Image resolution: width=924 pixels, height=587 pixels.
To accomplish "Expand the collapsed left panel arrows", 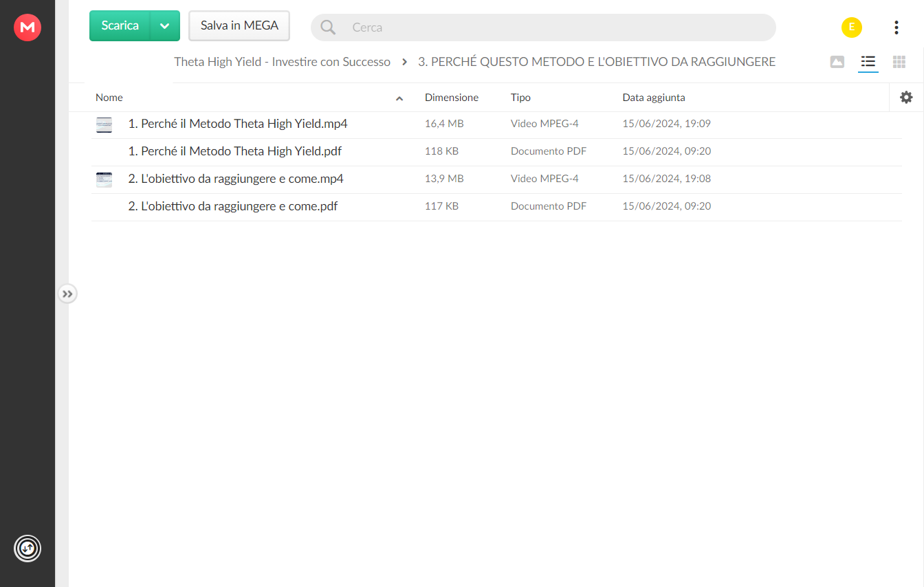I will (x=67, y=294).
